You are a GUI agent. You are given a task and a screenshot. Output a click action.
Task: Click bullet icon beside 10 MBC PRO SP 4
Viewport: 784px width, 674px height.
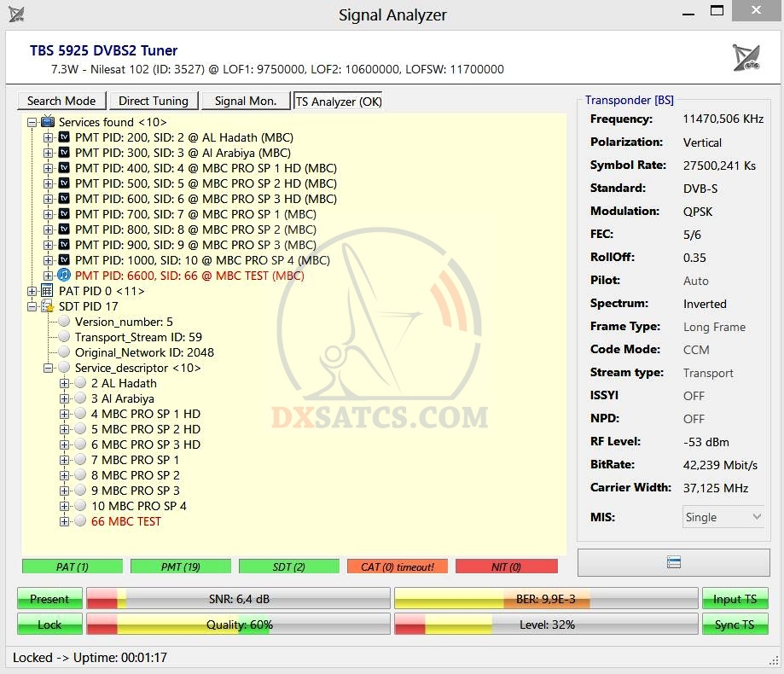click(80, 505)
